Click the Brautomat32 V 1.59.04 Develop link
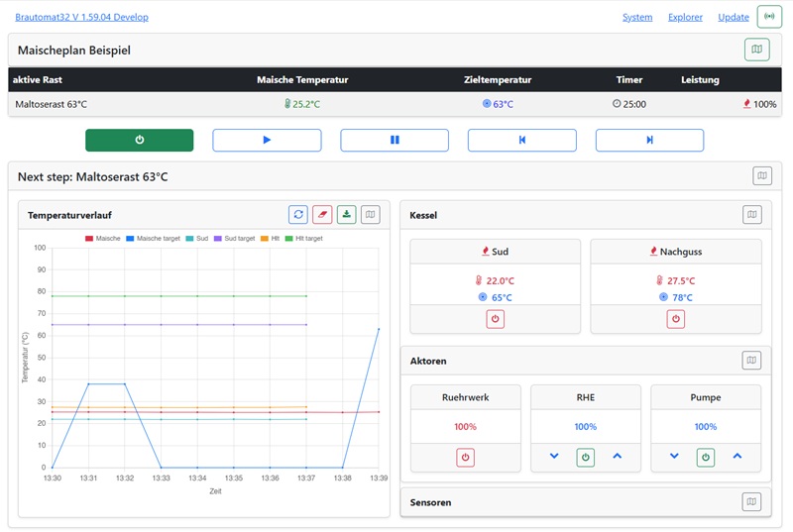Screen dimensions: 793x532 pyautogui.click(x=77, y=17)
